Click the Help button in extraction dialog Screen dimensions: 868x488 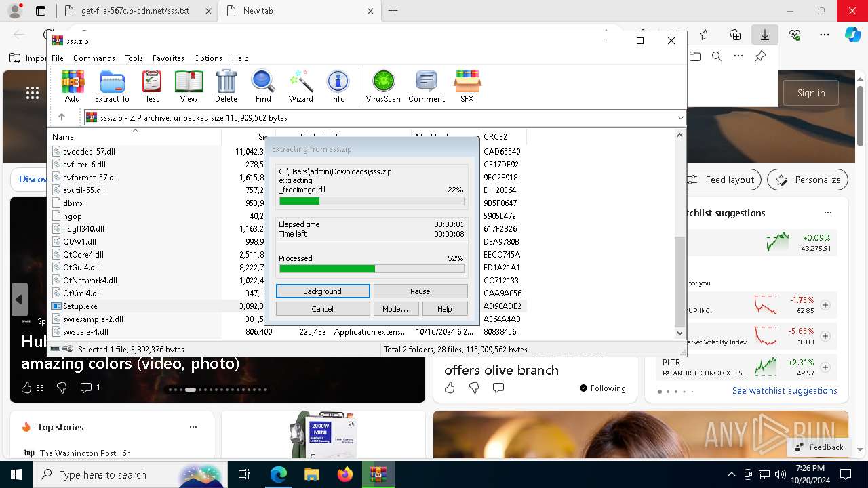pos(445,309)
